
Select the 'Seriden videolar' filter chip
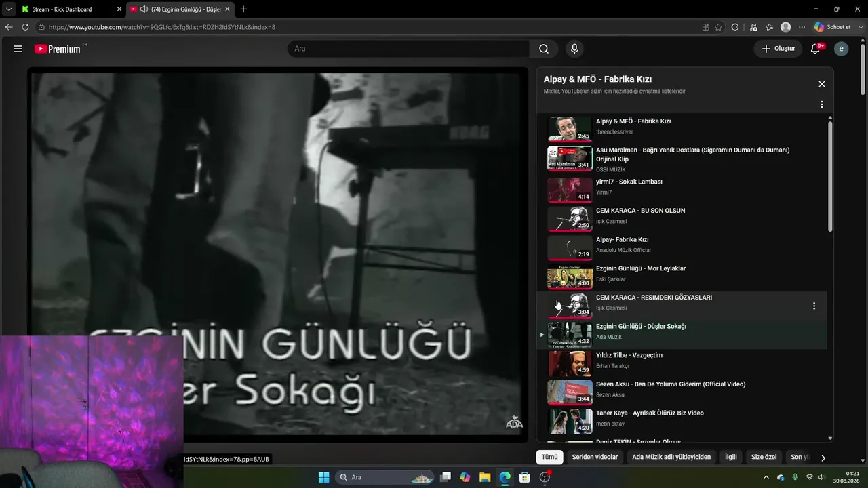595,457
